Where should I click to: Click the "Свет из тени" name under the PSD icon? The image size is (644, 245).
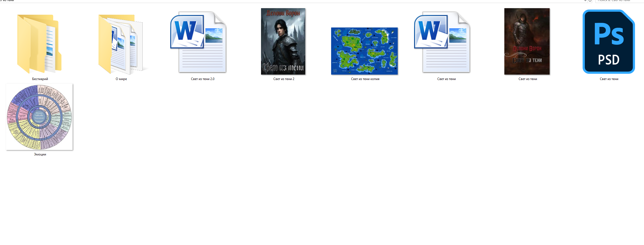pyautogui.click(x=609, y=79)
